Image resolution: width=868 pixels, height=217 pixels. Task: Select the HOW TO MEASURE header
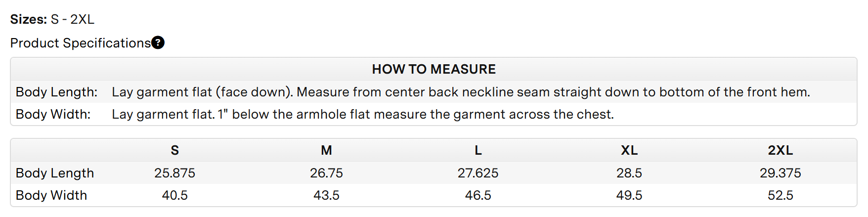click(434, 69)
